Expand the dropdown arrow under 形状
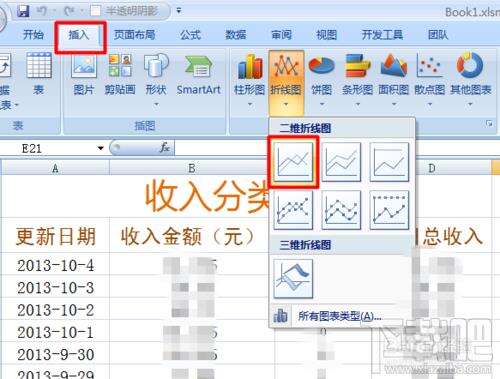The width and height of the screenshot is (500, 379). [x=156, y=105]
